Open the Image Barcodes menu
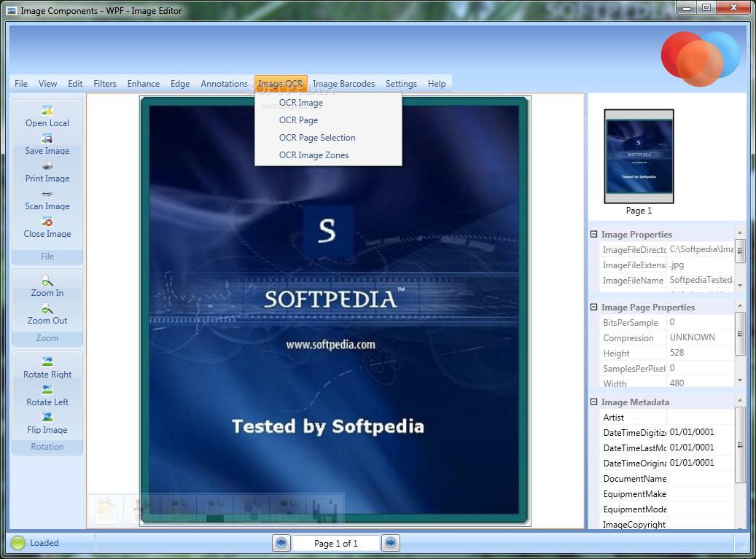The image size is (756, 559). point(344,83)
